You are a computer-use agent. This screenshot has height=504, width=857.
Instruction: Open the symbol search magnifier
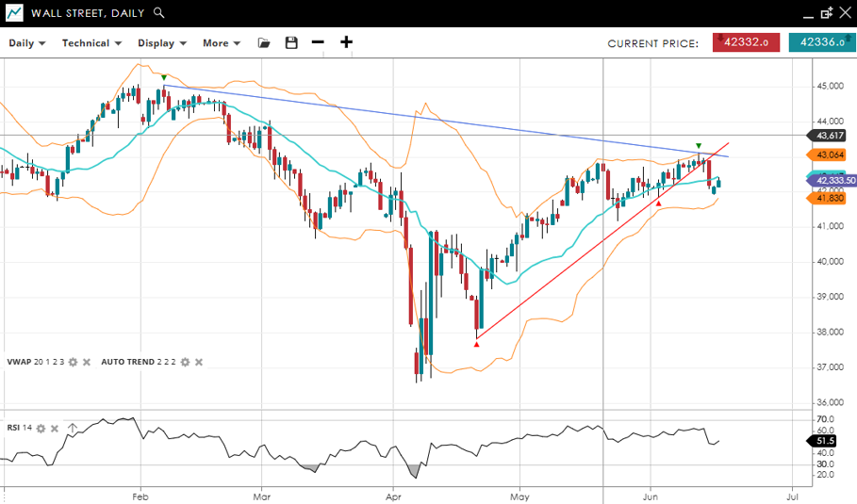coord(158,13)
